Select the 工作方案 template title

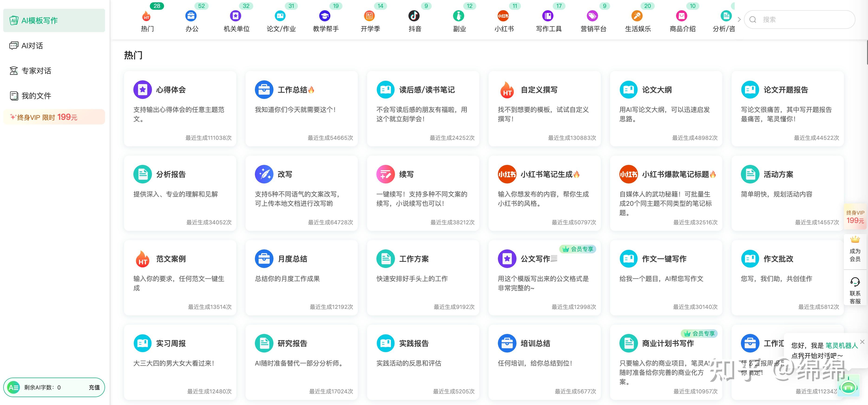[414, 259]
